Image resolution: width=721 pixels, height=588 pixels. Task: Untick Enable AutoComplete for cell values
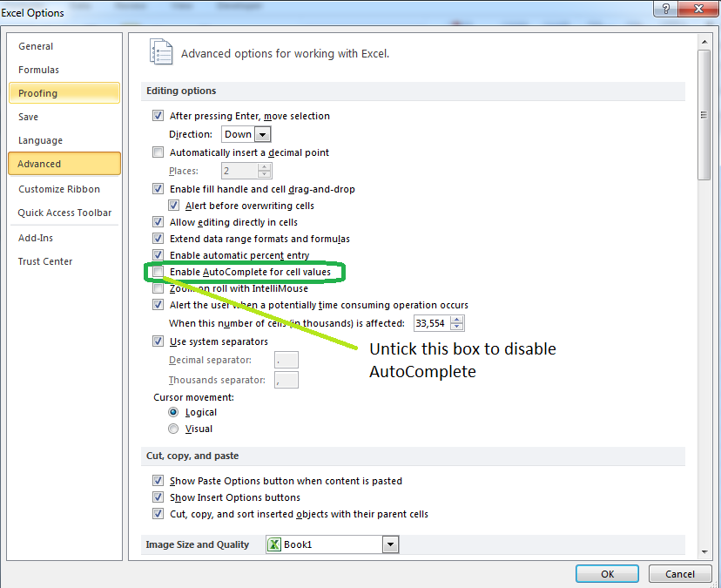tap(158, 272)
